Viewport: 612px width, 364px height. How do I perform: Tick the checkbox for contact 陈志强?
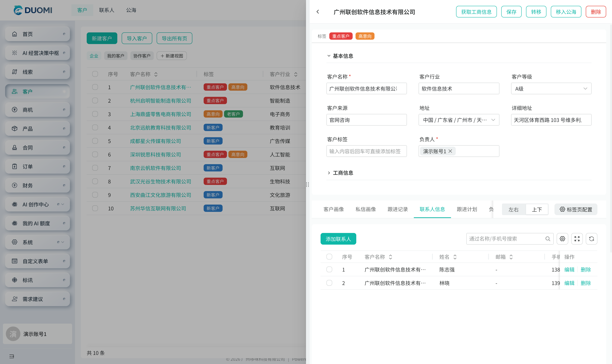tap(329, 269)
